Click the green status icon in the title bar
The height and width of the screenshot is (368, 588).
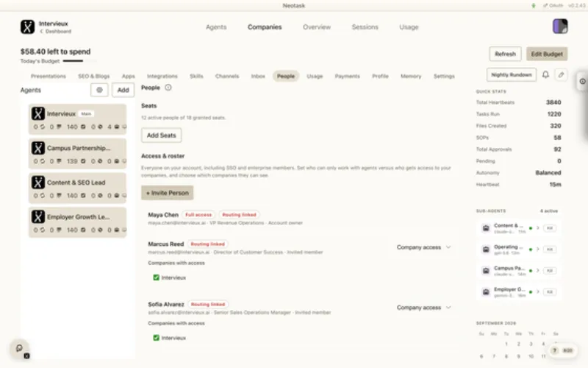(534, 6)
